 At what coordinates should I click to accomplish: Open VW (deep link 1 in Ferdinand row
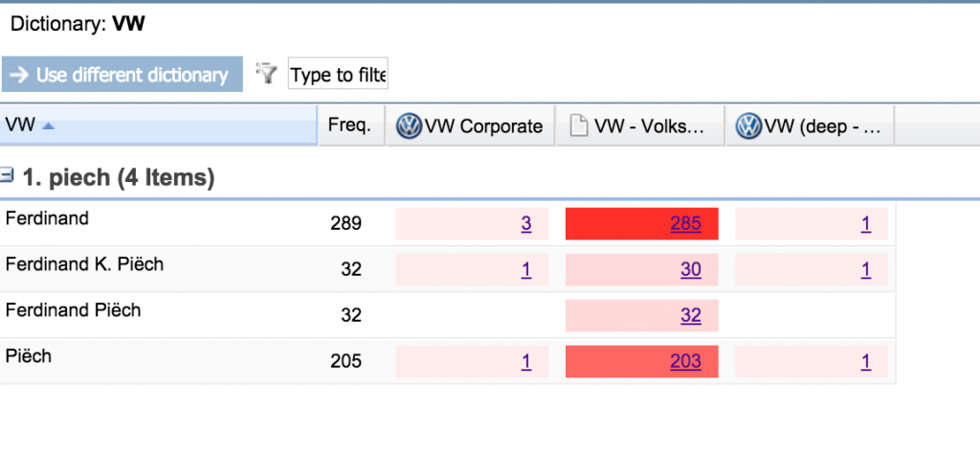click(865, 224)
